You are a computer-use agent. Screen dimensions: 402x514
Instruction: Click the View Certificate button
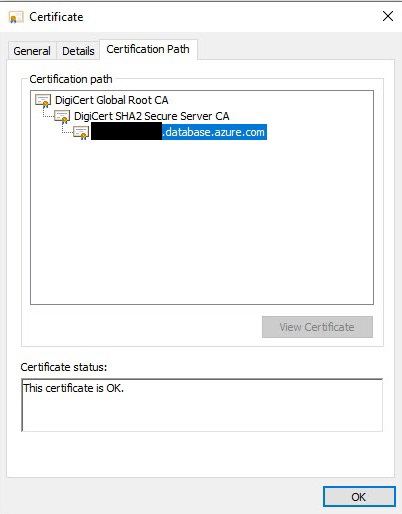pyautogui.click(x=317, y=327)
